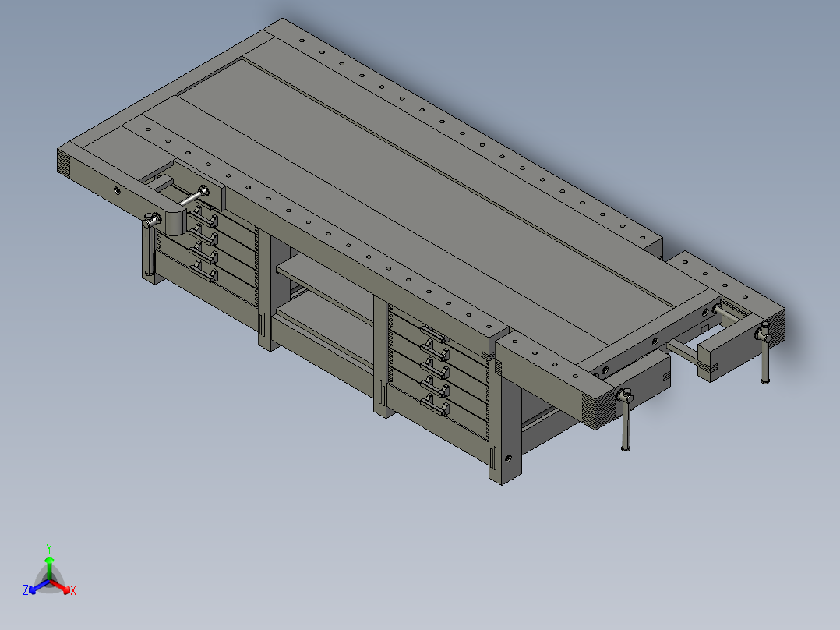Click the green Y axis arrow
The width and height of the screenshot is (840, 630).
50,560
